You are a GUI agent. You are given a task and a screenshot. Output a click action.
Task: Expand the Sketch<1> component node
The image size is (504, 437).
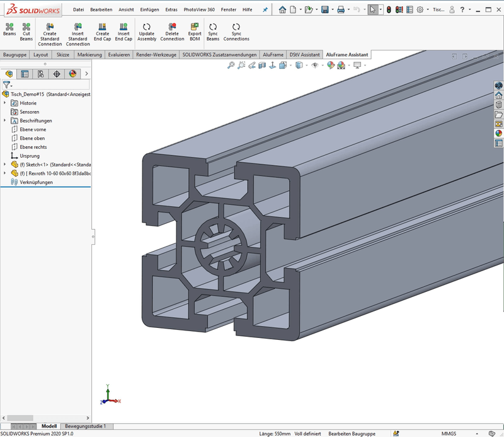5,165
